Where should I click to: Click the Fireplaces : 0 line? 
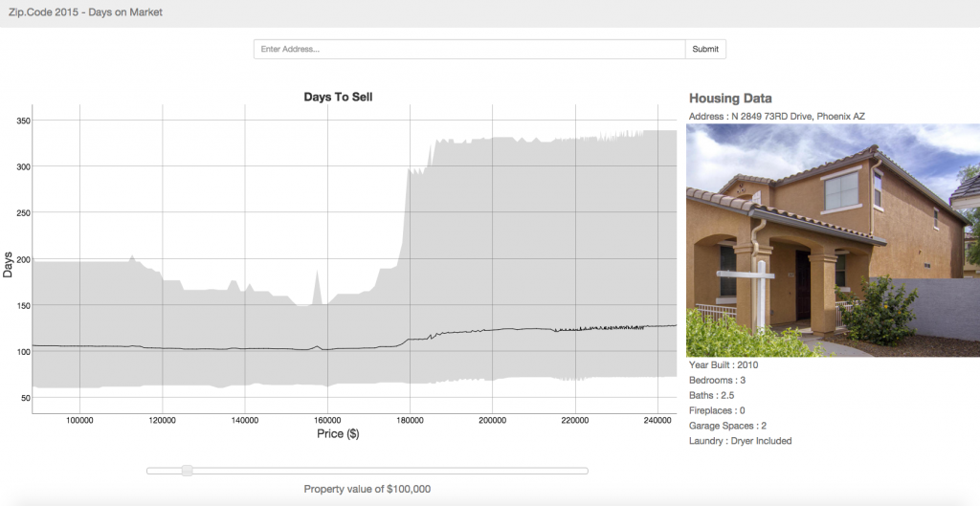716,410
